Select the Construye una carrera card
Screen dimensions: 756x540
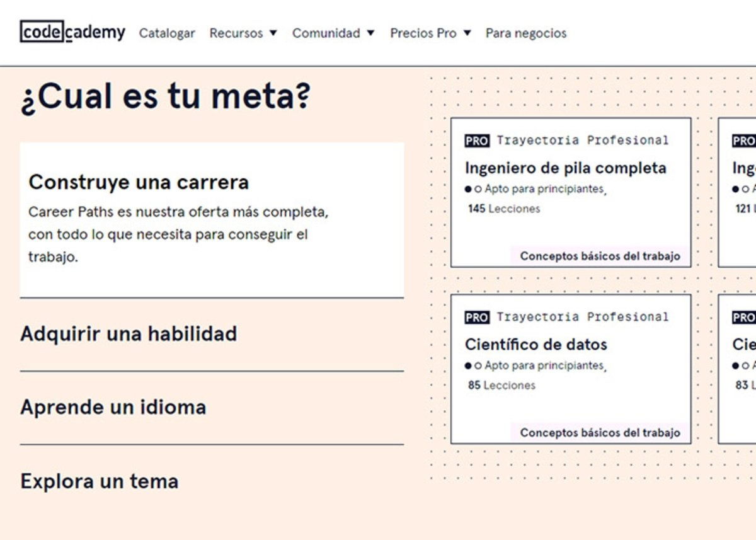[x=212, y=217]
